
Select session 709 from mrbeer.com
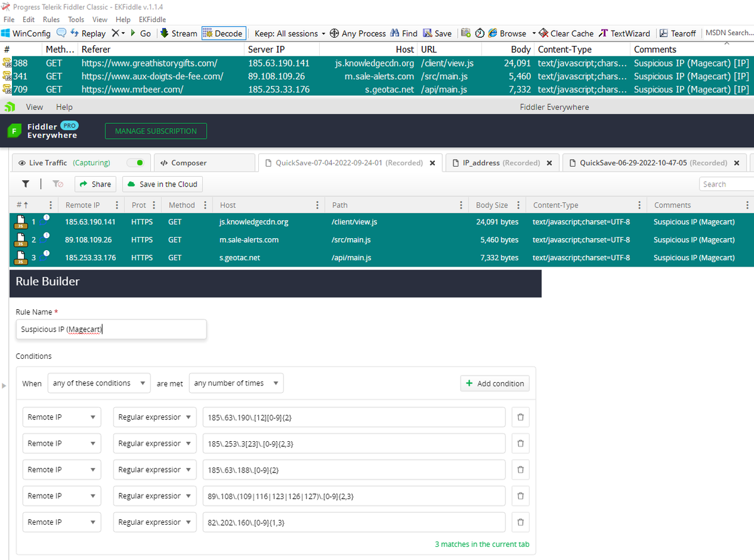pyautogui.click(x=377, y=89)
